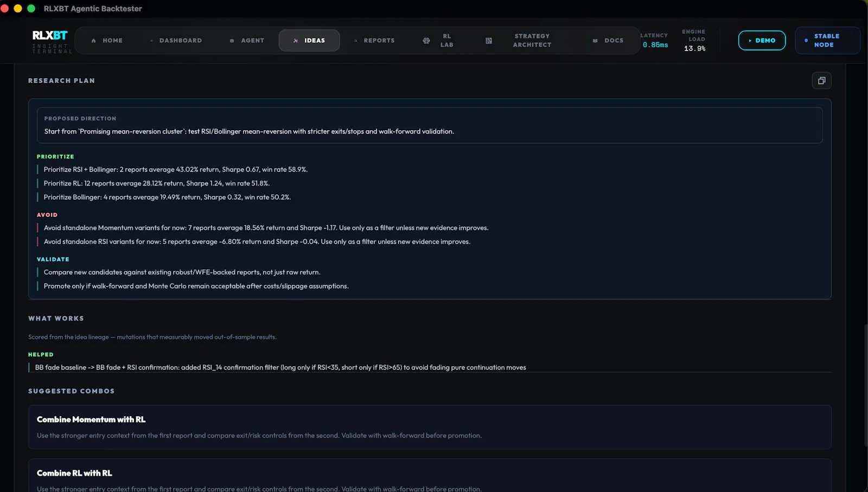Open the Docs tab
This screenshot has width=868, height=492.
click(x=608, y=41)
